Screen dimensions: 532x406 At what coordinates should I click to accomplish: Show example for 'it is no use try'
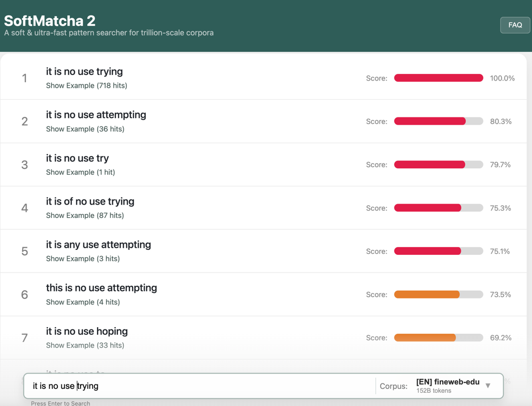coord(81,172)
